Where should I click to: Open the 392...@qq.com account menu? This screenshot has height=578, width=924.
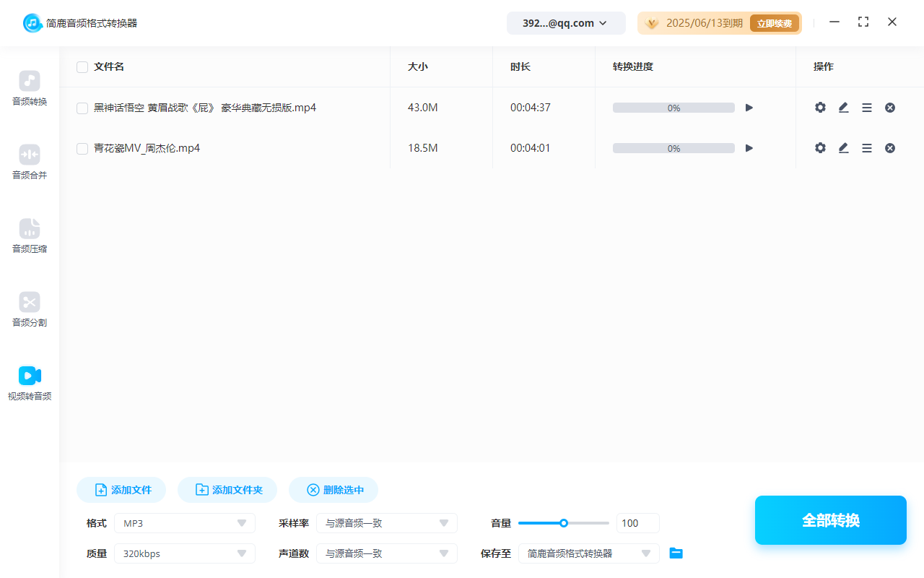click(x=566, y=22)
